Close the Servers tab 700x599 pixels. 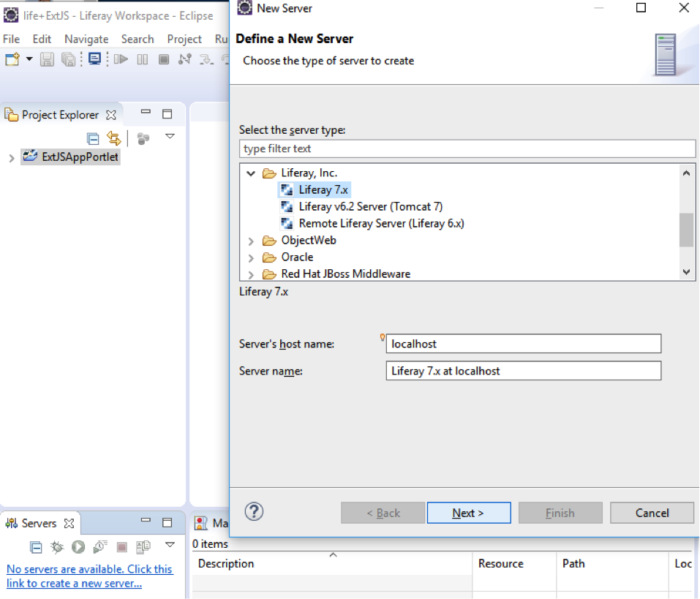69,523
